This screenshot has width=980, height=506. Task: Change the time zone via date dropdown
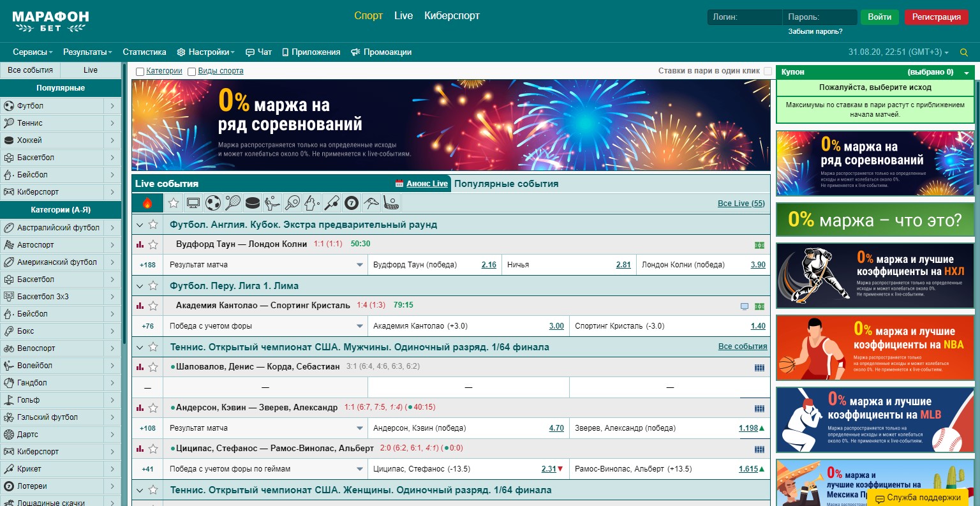pos(898,52)
